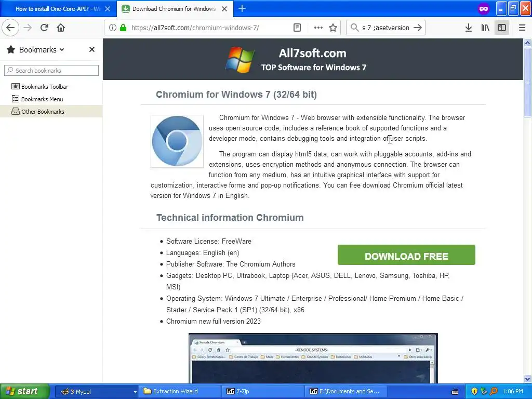
Task: Close the Bookmarks sidebar
Action: coord(92,49)
